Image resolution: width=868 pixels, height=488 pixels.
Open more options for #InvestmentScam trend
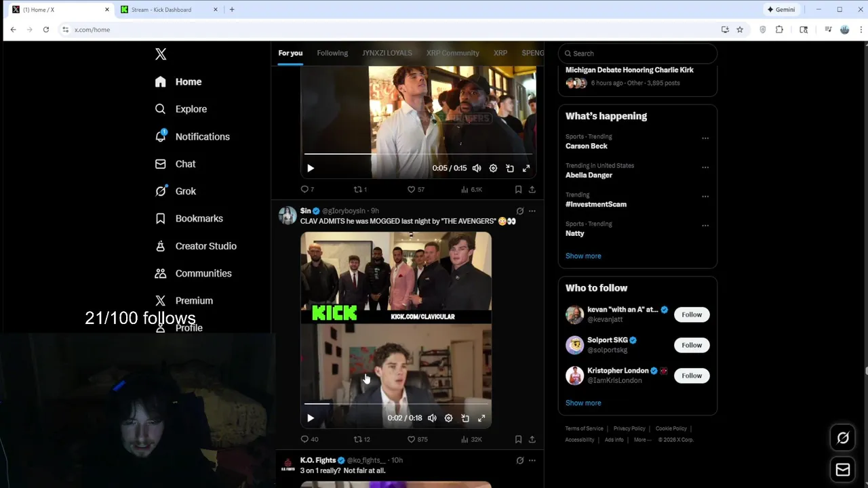(705, 197)
